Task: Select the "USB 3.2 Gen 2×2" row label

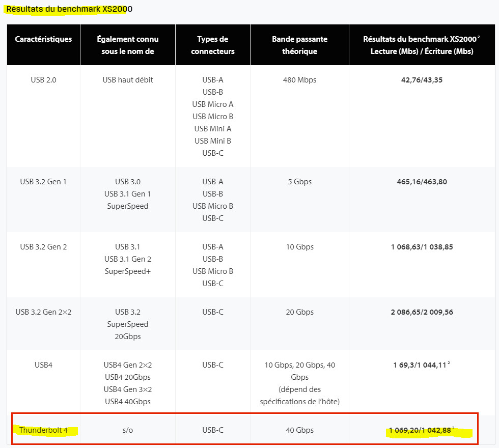Action: (43, 312)
